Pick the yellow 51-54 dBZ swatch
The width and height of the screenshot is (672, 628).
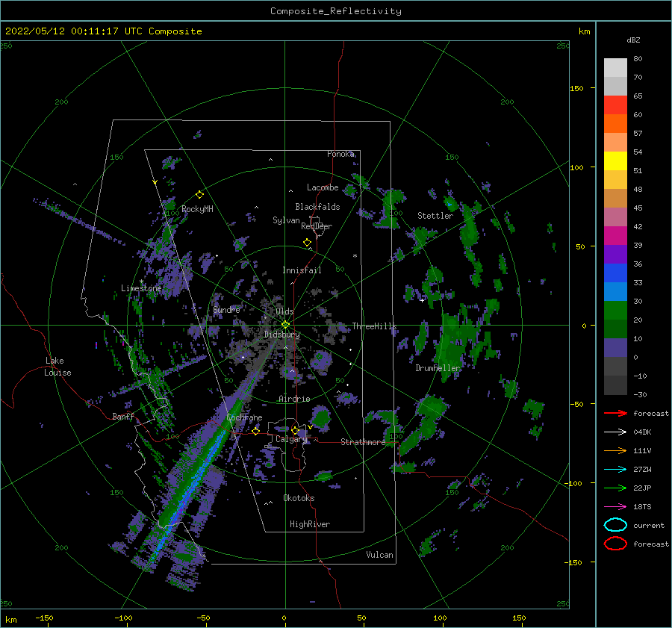[x=615, y=161]
